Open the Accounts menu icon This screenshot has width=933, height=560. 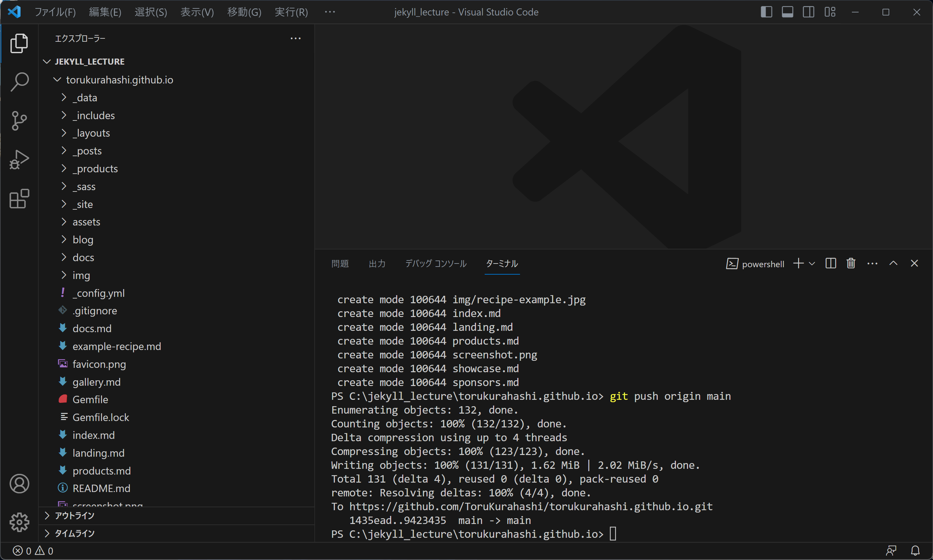(19, 484)
